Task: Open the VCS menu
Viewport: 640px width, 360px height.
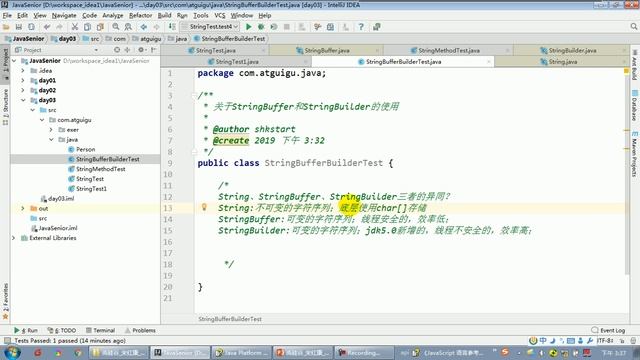Action: point(220,16)
